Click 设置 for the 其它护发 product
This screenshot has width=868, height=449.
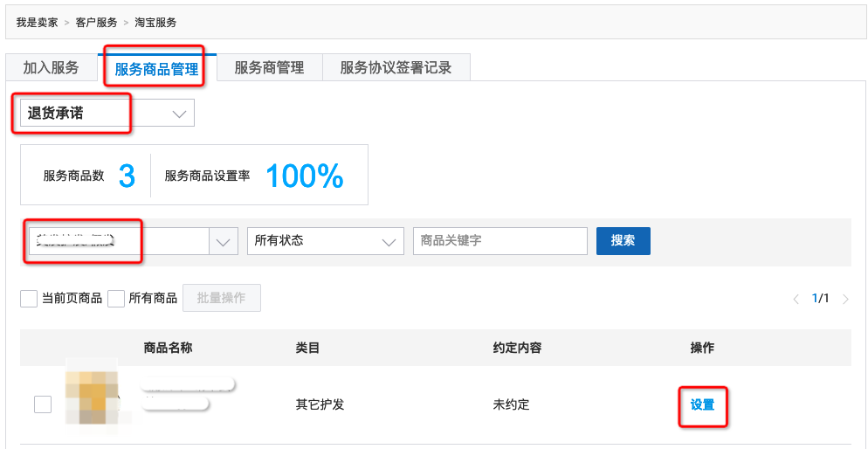702,405
